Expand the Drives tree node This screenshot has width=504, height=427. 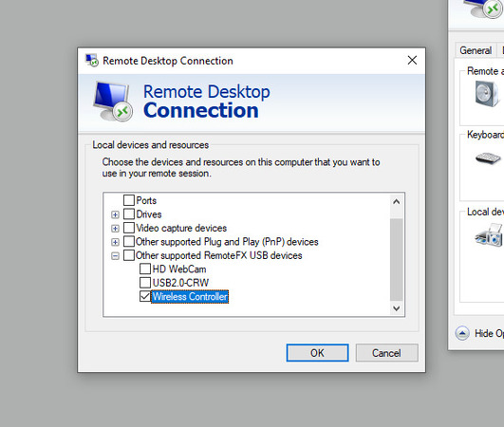(115, 214)
